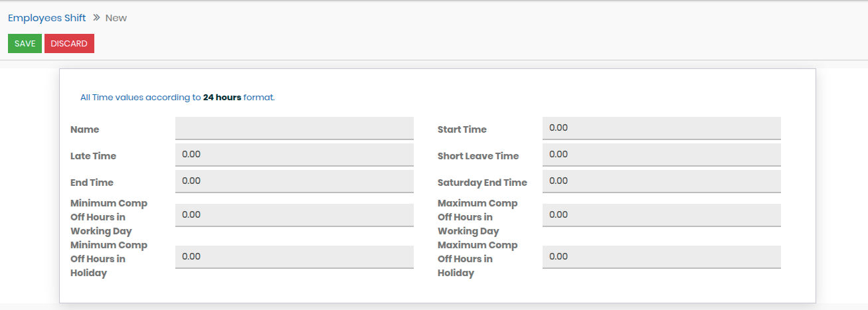Image resolution: width=868 pixels, height=310 pixels.
Task: Click the Start Time label
Action: click(462, 129)
